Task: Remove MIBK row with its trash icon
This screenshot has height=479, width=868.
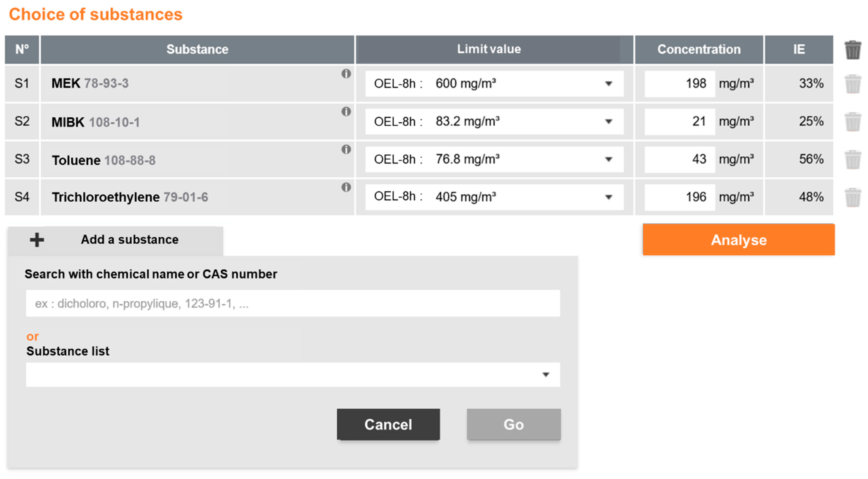Action: point(853,122)
